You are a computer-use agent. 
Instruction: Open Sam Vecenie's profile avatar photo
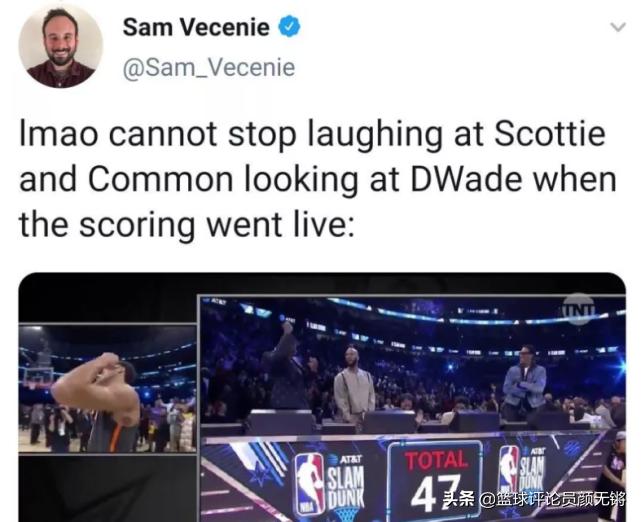tap(61, 46)
